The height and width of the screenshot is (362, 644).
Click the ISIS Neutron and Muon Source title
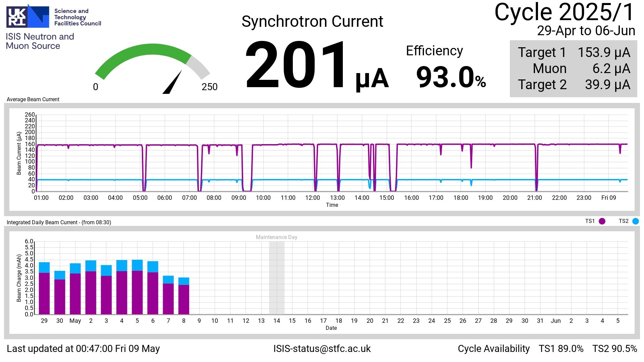pos(40,41)
